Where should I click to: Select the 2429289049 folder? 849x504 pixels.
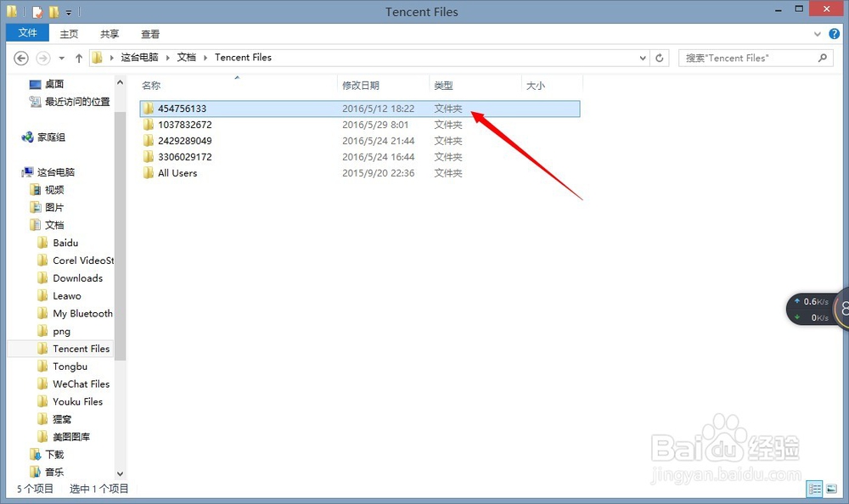pyautogui.click(x=184, y=141)
